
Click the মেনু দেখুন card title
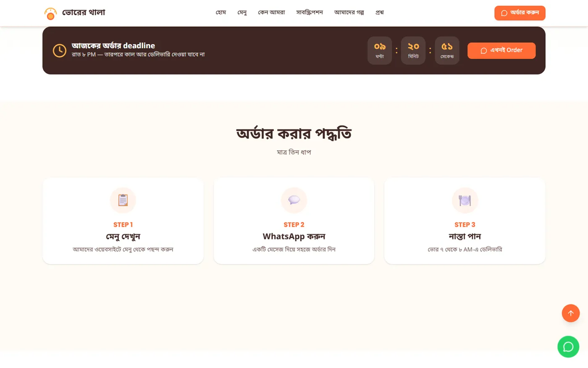[123, 236]
